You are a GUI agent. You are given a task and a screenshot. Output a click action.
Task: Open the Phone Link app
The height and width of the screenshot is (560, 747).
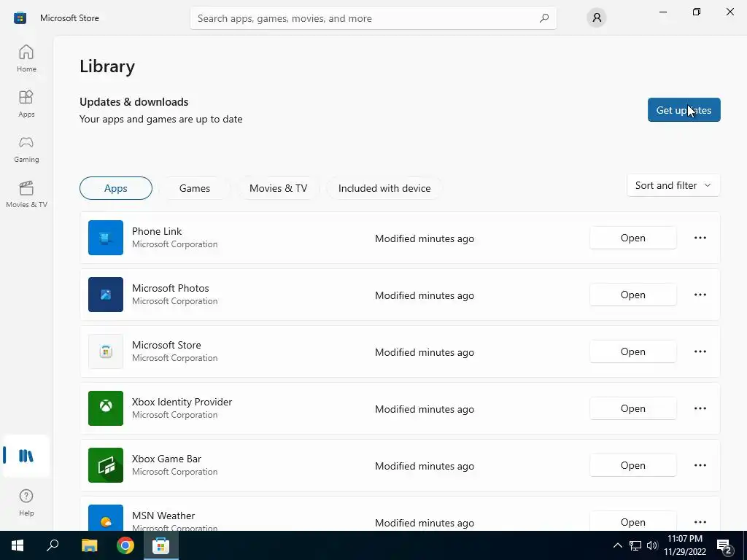[x=632, y=238]
